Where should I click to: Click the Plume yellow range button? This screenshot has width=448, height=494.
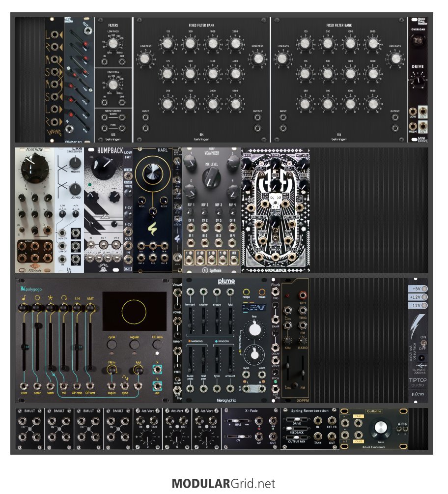coord(246,292)
